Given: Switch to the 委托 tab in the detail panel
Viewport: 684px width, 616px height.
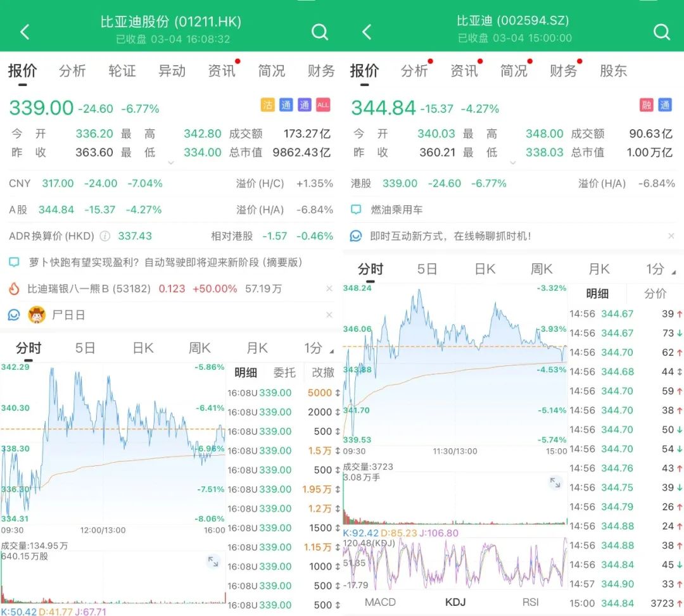Looking at the screenshot, I should click(x=284, y=372).
